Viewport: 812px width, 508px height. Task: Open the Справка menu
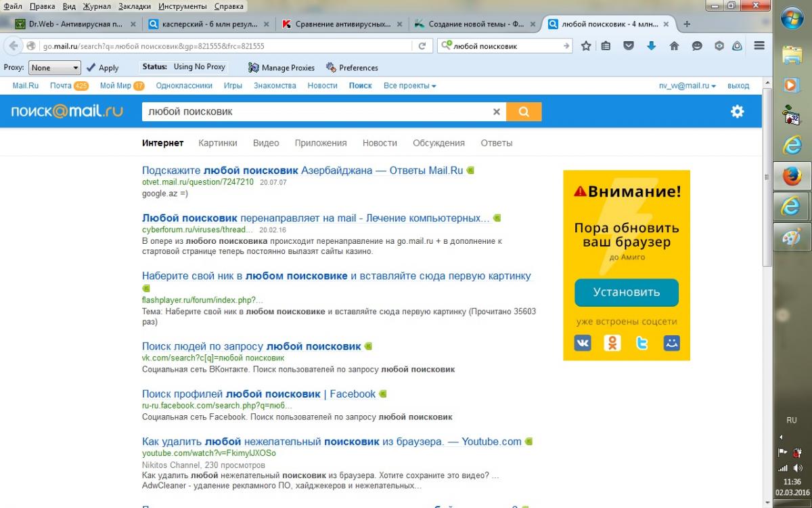229,6
